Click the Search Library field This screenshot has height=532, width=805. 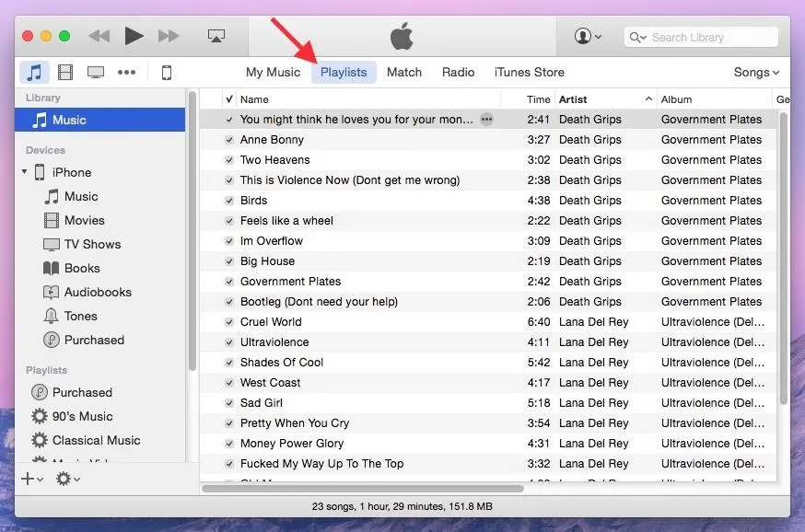click(701, 38)
